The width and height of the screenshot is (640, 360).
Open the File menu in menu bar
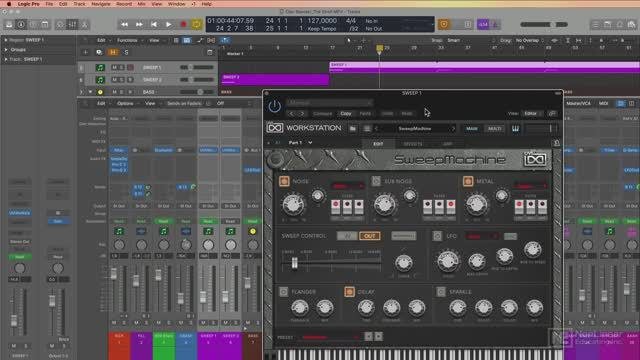[49, 4]
